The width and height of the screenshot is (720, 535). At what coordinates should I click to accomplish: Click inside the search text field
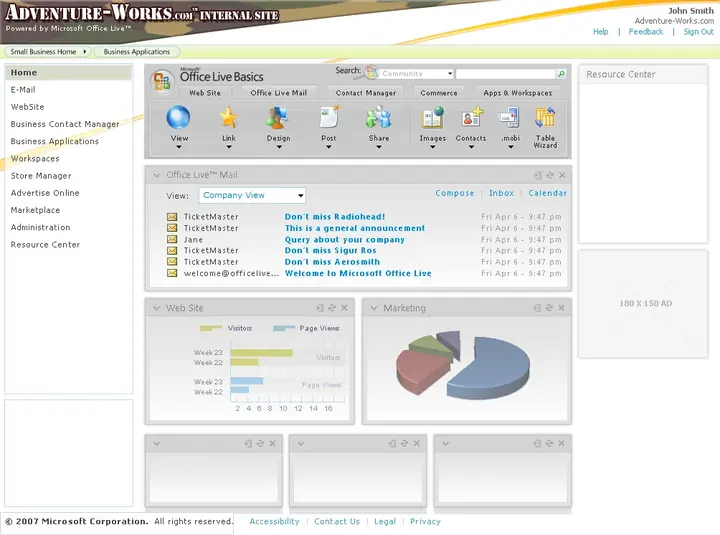click(506, 73)
